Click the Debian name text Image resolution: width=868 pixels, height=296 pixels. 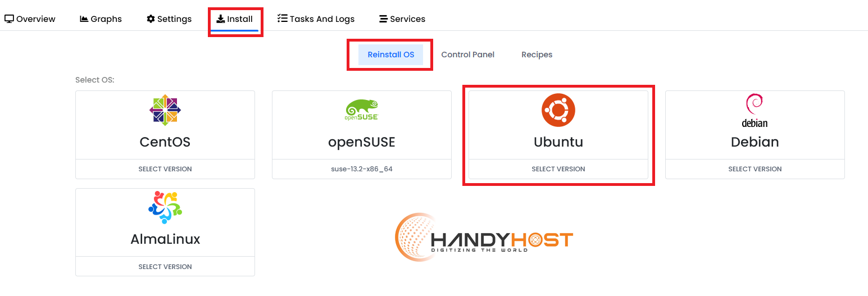755,142
